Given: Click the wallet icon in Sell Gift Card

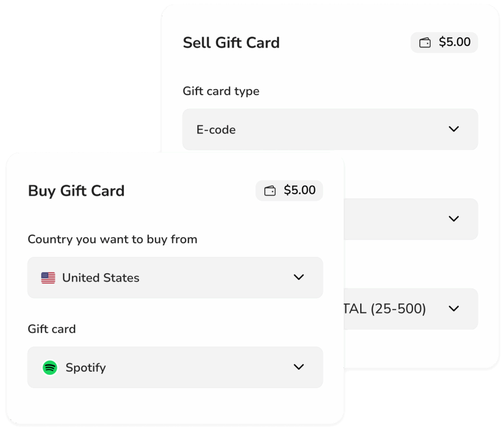Looking at the screenshot, I should [x=425, y=43].
